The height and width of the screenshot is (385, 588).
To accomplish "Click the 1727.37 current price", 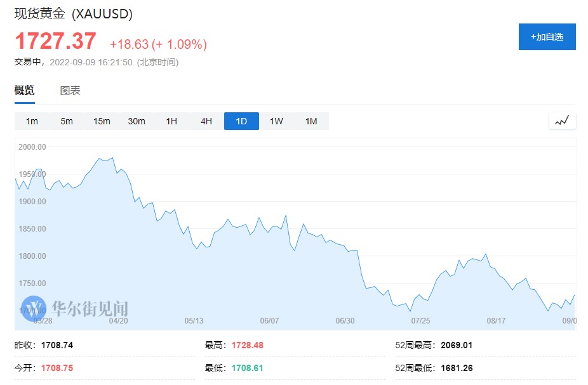I will click(56, 41).
